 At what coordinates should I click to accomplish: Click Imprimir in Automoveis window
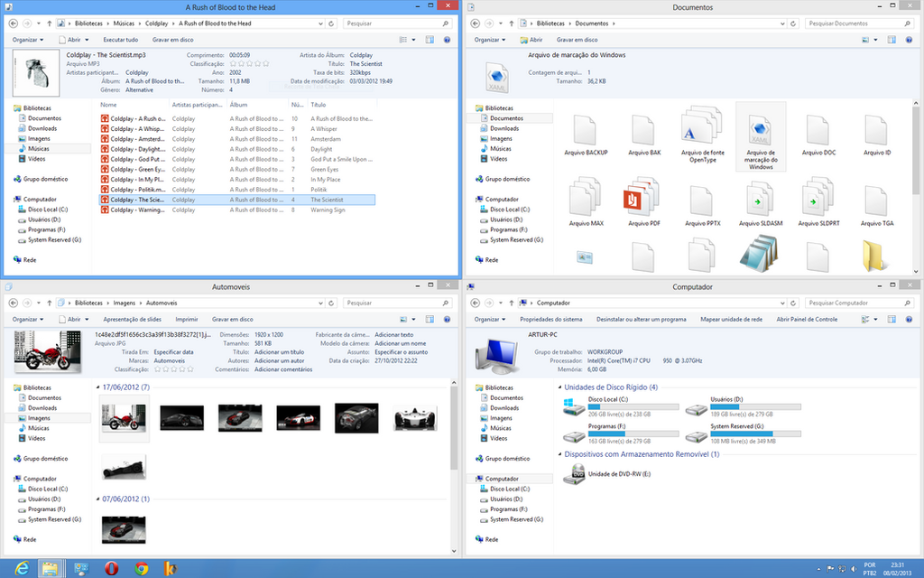coord(187,319)
